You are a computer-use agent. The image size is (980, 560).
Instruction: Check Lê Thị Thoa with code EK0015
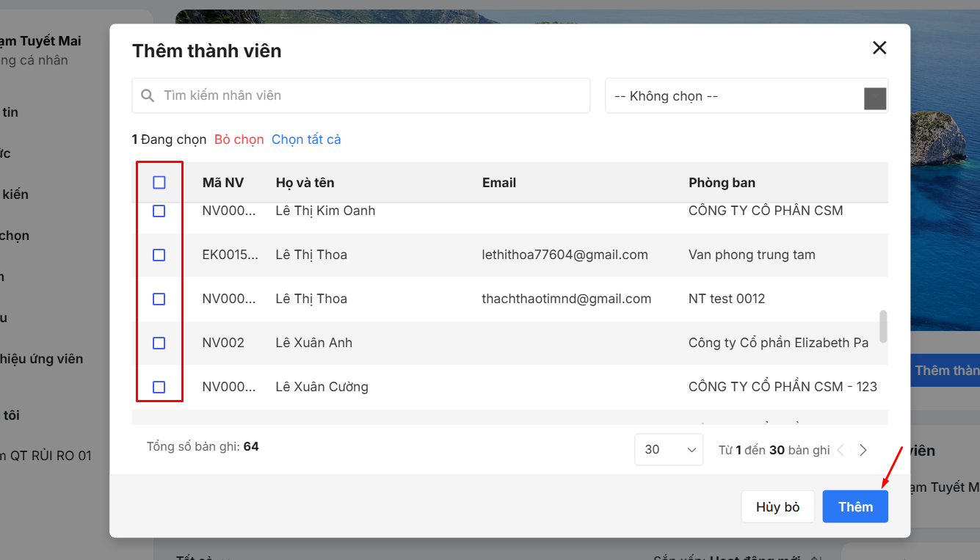click(159, 255)
